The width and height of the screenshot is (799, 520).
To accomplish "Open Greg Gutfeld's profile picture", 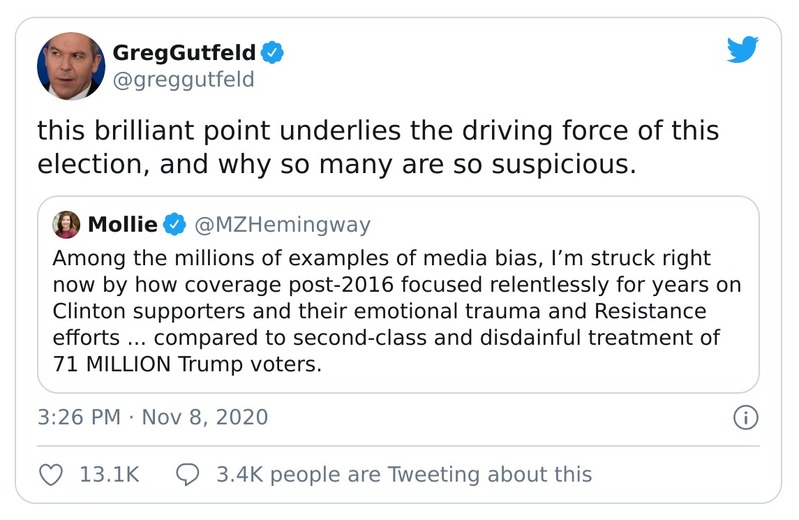I will (71, 66).
